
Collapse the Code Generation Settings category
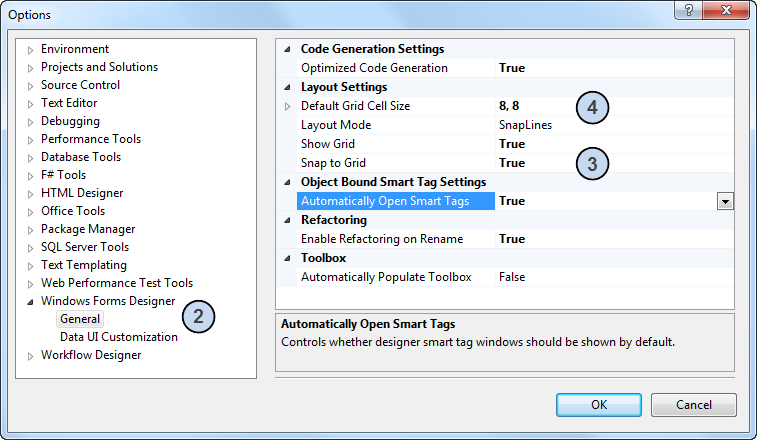pos(289,49)
